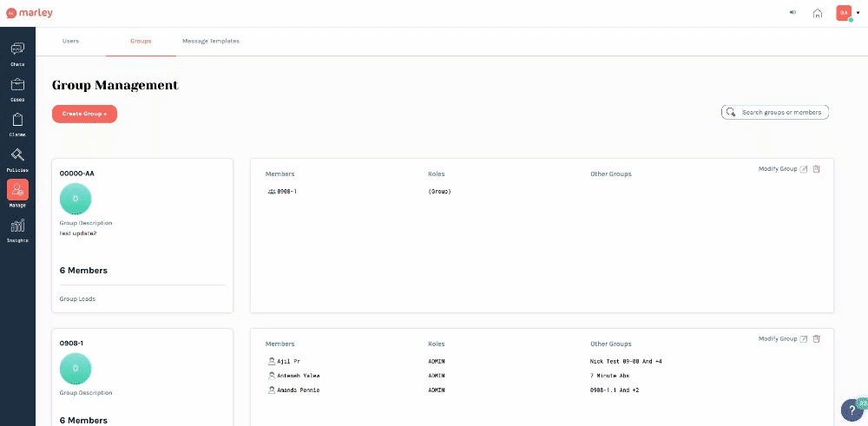Viewport: 868px width, 426px height.
Task: Expand the user account dropdown arrow
Action: 858,13
